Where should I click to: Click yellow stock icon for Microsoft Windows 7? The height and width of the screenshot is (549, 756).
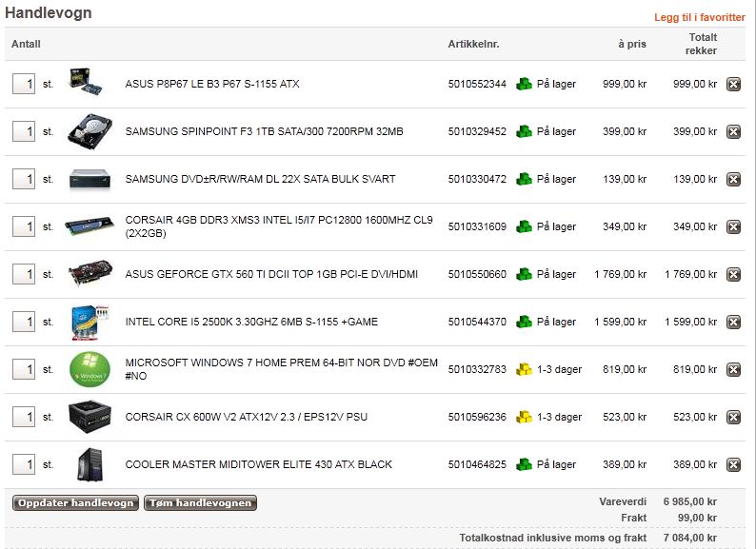[x=524, y=370]
